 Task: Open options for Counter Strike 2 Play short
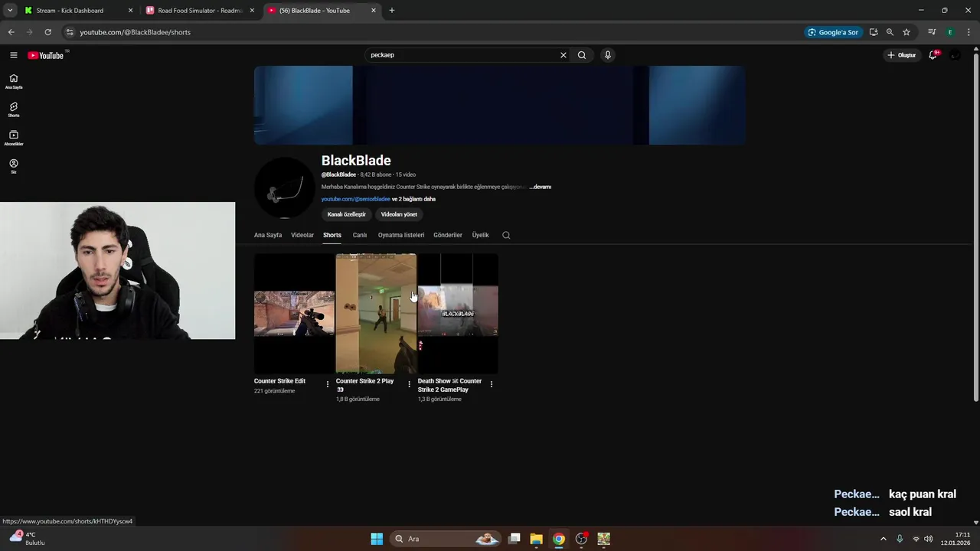point(409,384)
